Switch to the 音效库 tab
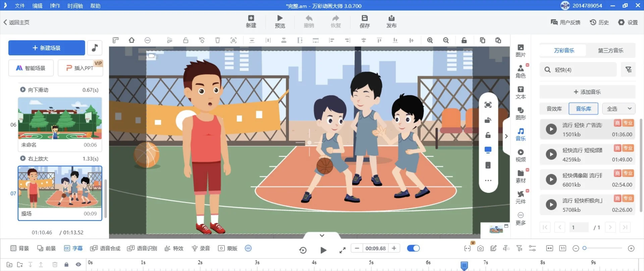This screenshot has height=271, width=644. 554,109
